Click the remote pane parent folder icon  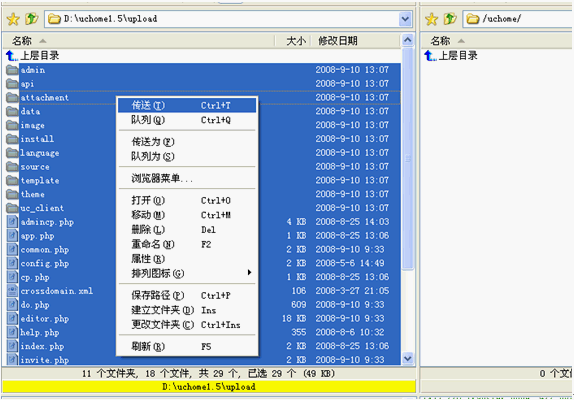click(450, 19)
